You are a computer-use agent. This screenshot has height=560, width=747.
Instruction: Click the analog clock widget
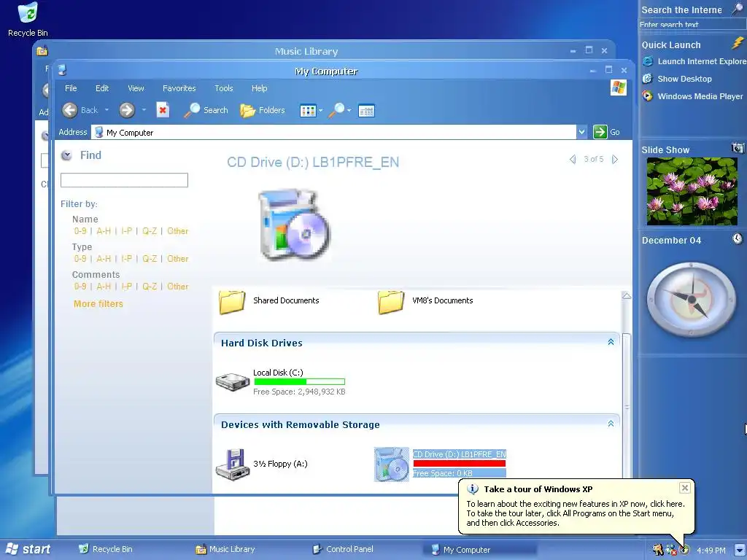point(691,299)
